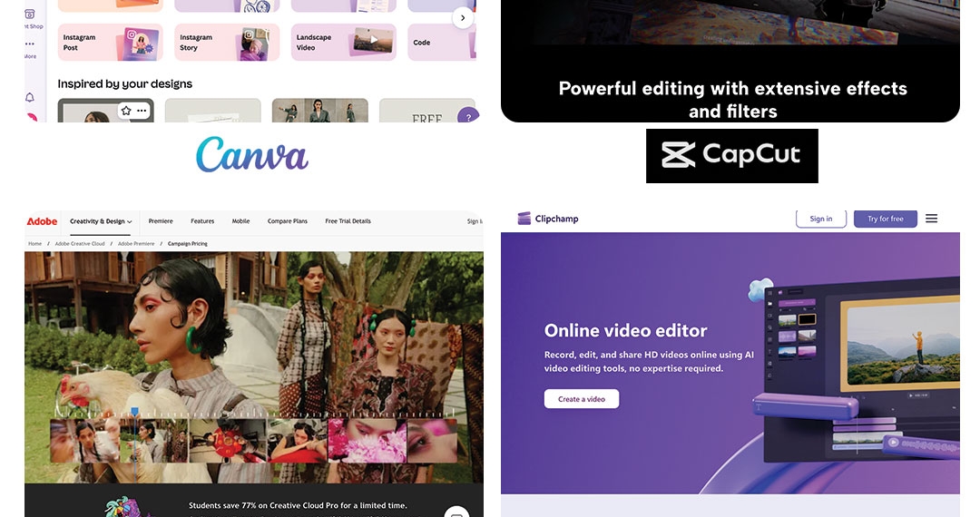980x517 pixels.
Task: Click the Online video editor heading
Action: click(625, 330)
